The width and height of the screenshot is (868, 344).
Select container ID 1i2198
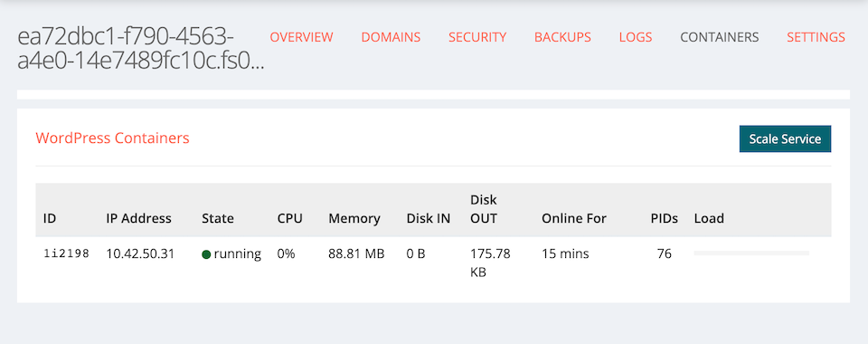66,254
